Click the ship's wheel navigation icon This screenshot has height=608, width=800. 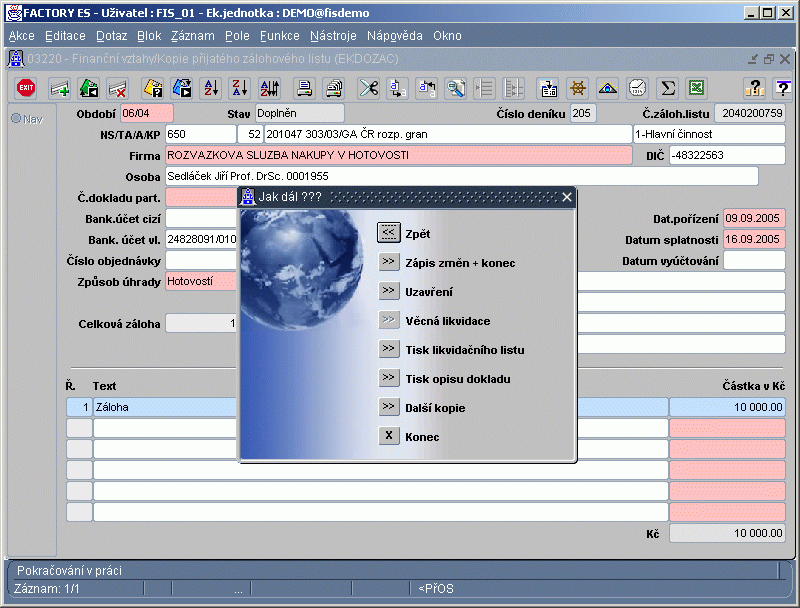578,88
